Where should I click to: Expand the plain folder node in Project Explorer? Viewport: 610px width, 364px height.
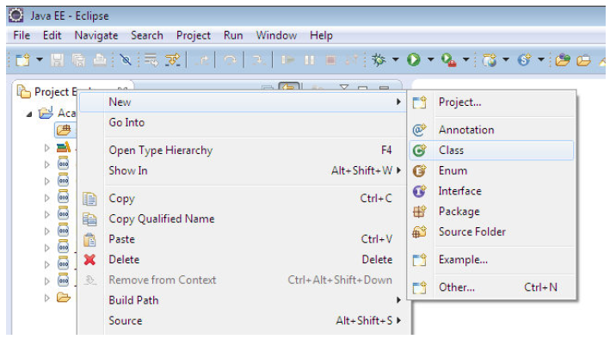(47, 299)
